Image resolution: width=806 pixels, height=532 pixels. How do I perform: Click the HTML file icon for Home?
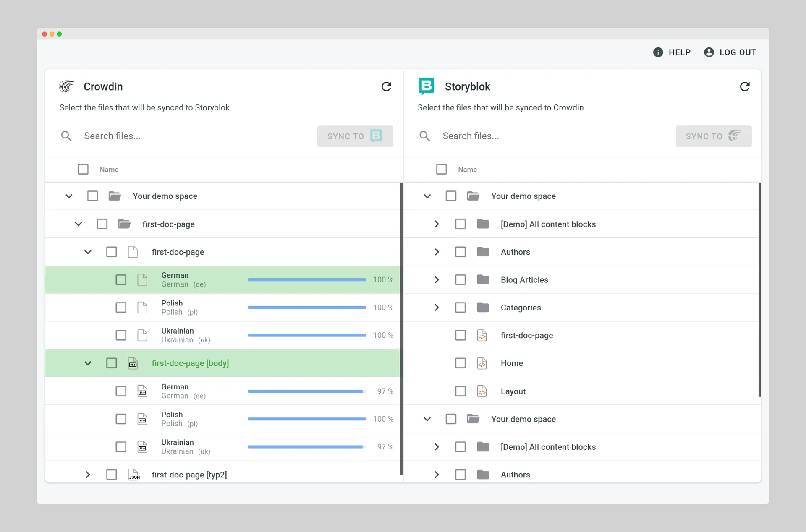pos(482,363)
